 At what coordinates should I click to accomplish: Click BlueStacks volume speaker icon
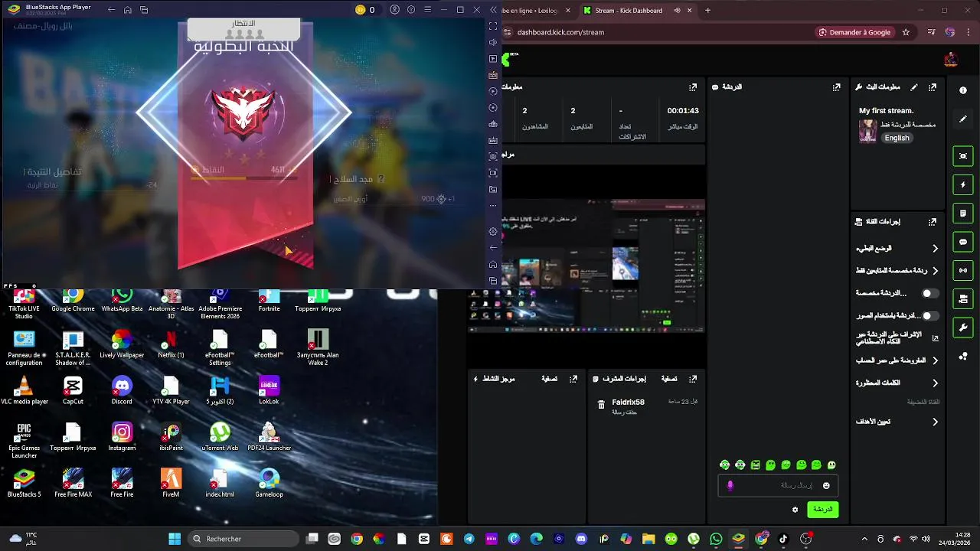point(493,42)
